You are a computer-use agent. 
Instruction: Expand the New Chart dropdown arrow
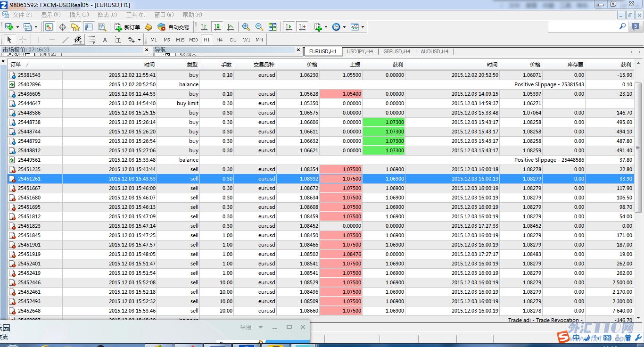pyautogui.click(x=17, y=27)
